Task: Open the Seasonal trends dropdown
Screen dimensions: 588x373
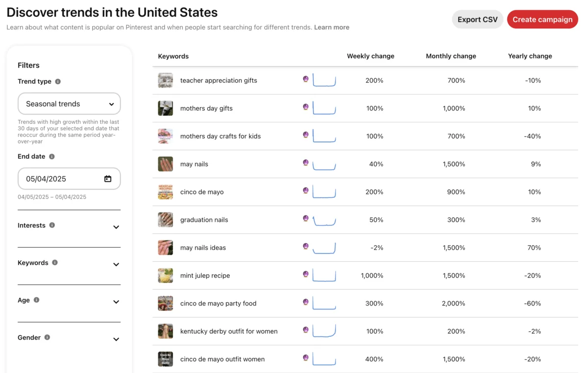Action: pyautogui.click(x=69, y=104)
